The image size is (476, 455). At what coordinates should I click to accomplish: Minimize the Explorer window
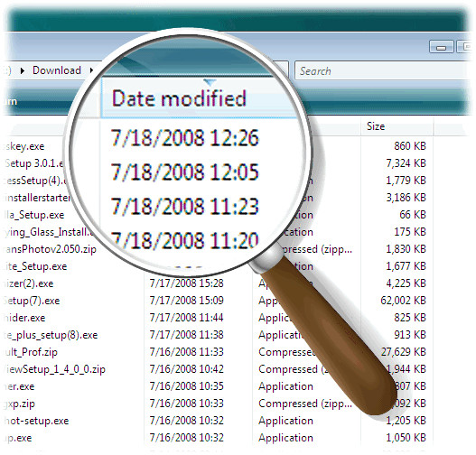(x=442, y=47)
